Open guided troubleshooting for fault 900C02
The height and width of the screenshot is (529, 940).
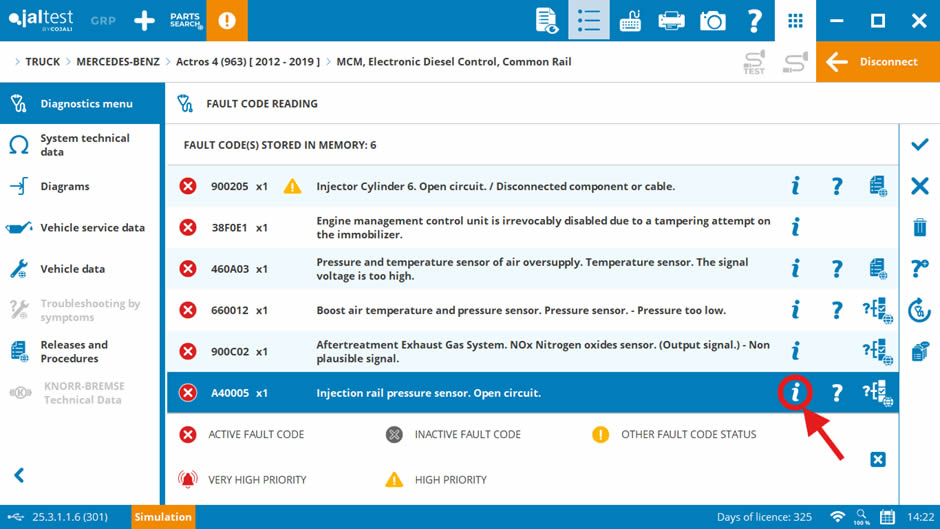878,352
